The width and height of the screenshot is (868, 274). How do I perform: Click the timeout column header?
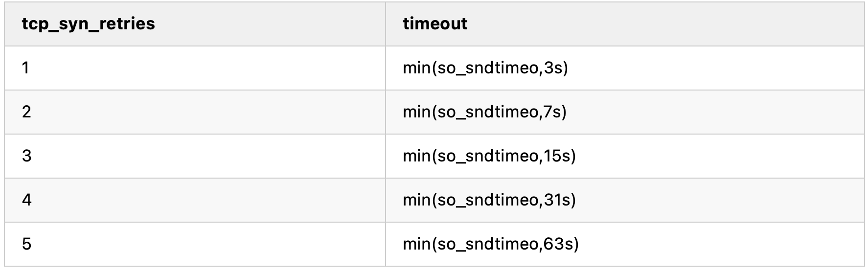625,24
